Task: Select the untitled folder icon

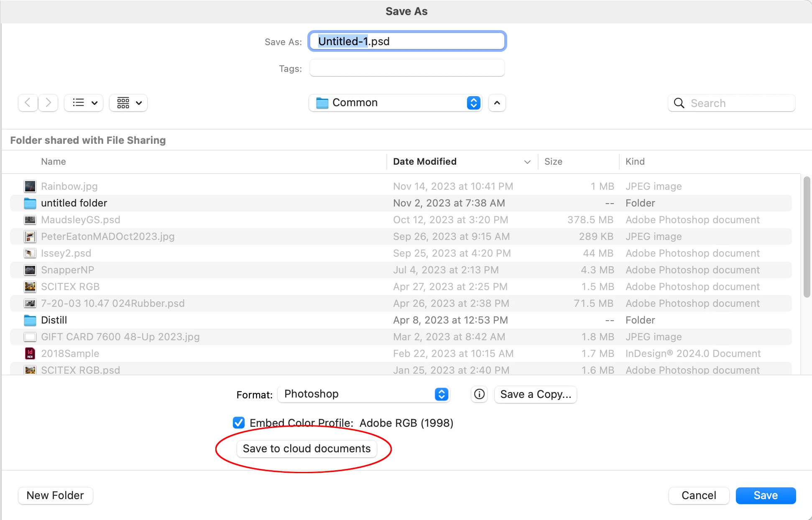Action: tap(30, 203)
